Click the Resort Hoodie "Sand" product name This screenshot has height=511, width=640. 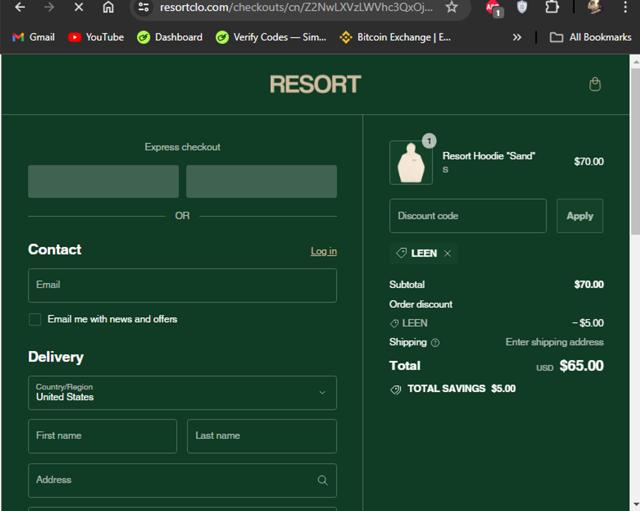(x=489, y=156)
